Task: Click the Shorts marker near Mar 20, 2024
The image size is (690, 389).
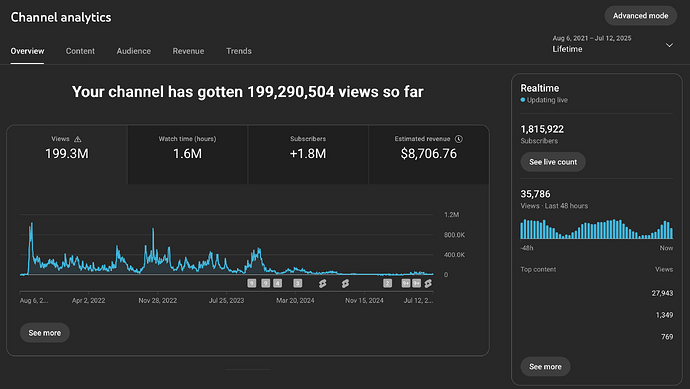Action: [x=323, y=283]
